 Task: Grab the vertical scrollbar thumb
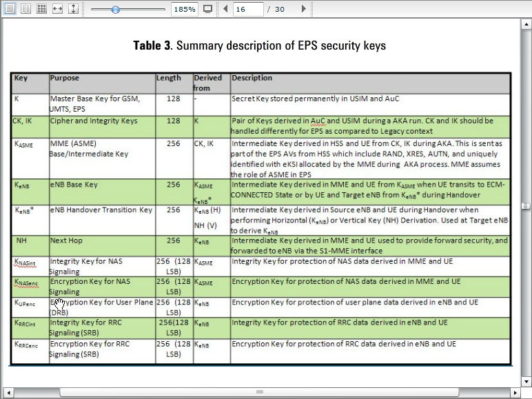526,206
